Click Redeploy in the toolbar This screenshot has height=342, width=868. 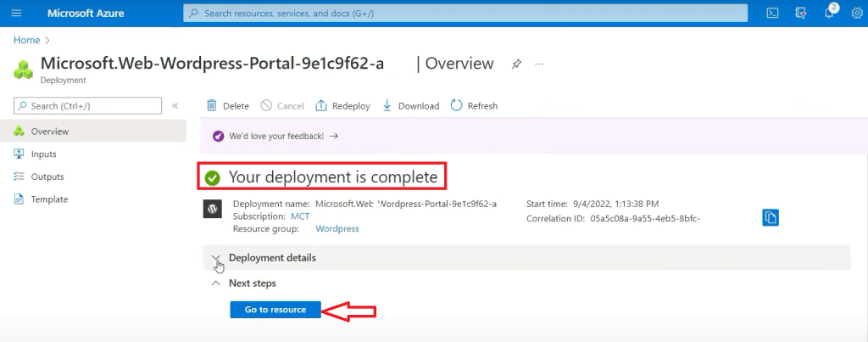(342, 106)
